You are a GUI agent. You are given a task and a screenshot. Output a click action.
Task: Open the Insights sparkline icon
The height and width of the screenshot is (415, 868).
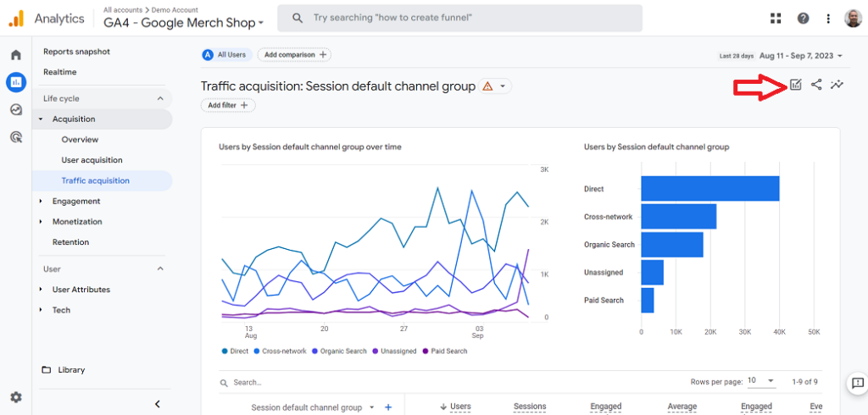[837, 85]
